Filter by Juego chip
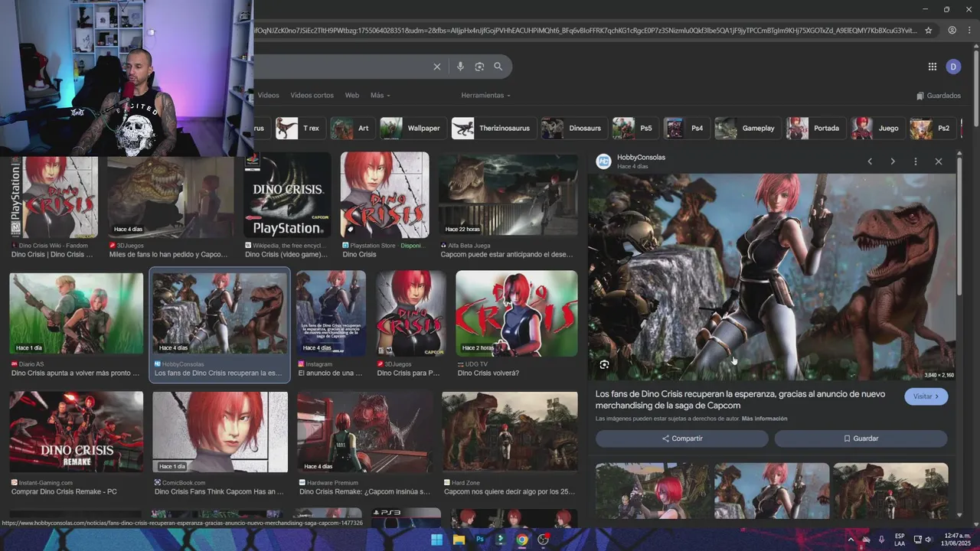Screen dimensions: 980x551 pyautogui.click(x=877, y=128)
